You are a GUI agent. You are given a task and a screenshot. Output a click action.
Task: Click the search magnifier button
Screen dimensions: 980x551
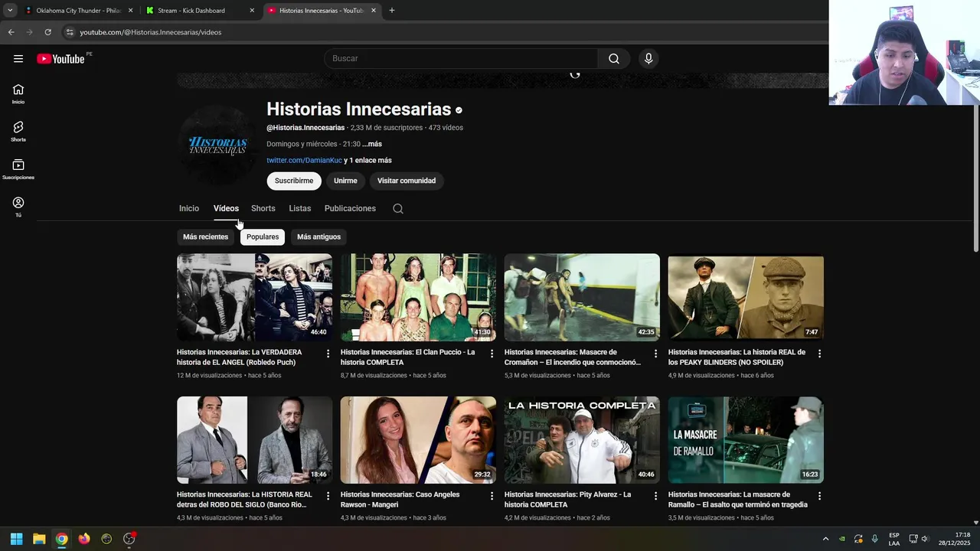coord(614,59)
